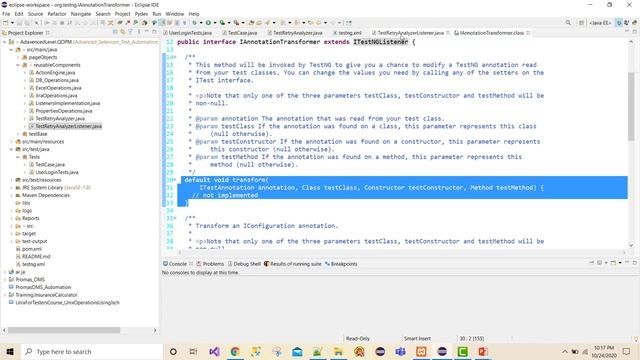Switch to the Console view tab
640x360 pixels.
pos(177,264)
